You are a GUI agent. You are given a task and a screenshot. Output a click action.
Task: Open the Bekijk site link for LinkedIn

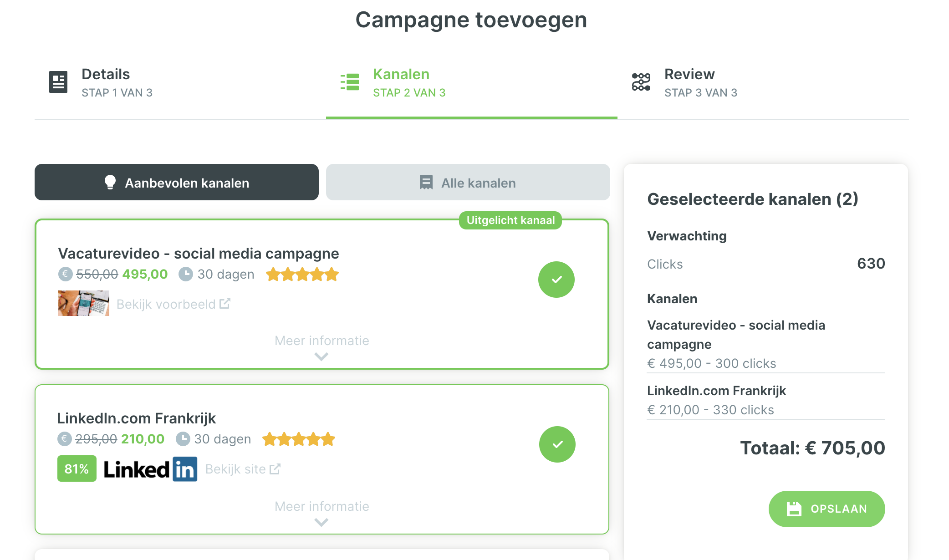point(243,469)
